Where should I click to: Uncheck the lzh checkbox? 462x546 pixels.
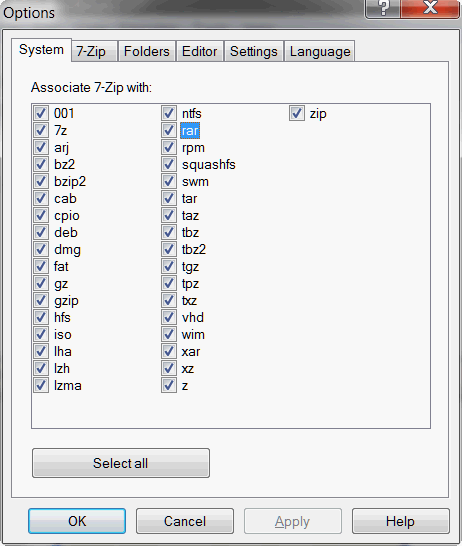[x=41, y=368]
